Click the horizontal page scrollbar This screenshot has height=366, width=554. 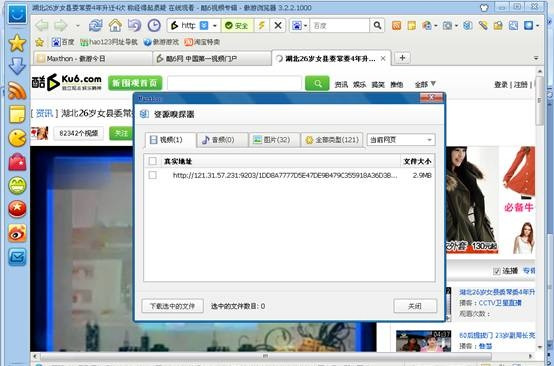click(266, 356)
